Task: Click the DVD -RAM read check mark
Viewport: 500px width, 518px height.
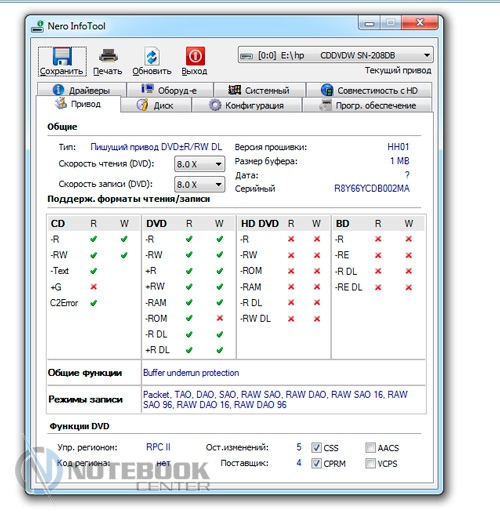Action: [189, 302]
